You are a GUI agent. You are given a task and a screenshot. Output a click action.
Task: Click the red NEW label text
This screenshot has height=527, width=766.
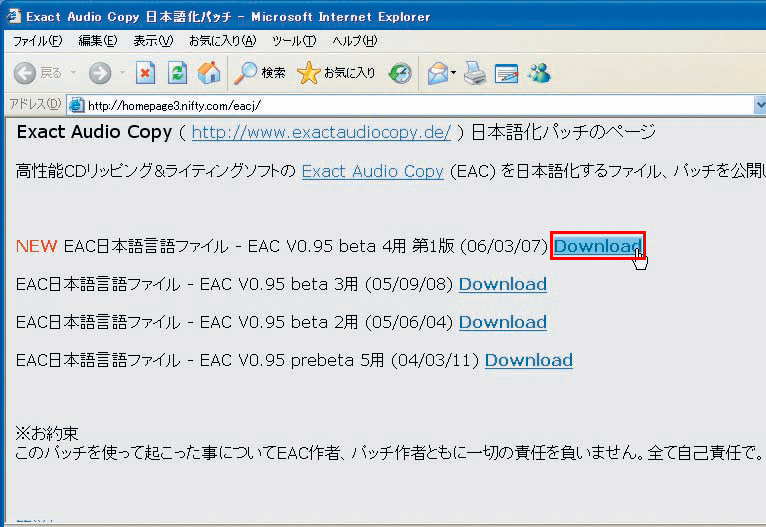36,246
